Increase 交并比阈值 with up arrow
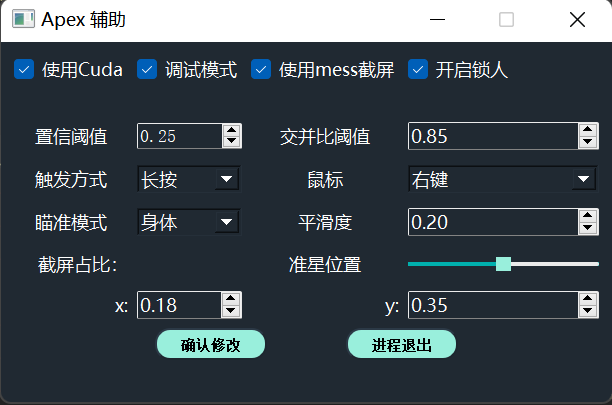Viewport: 612px width, 405px height. [x=588, y=130]
